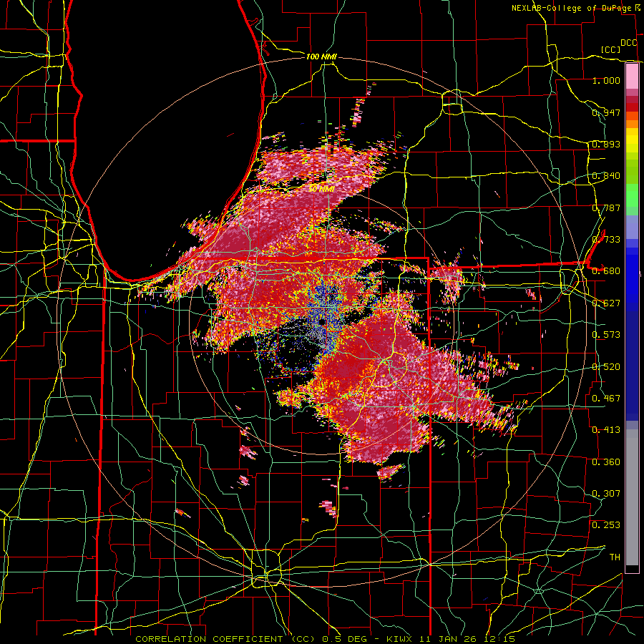Click the 0.627 scale value

(606, 303)
